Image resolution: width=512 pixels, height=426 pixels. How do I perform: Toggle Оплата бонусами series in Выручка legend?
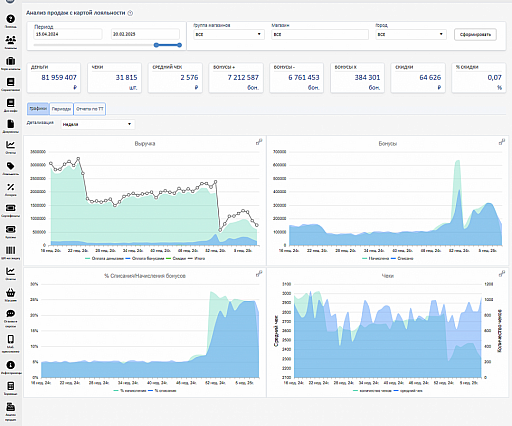point(145,258)
